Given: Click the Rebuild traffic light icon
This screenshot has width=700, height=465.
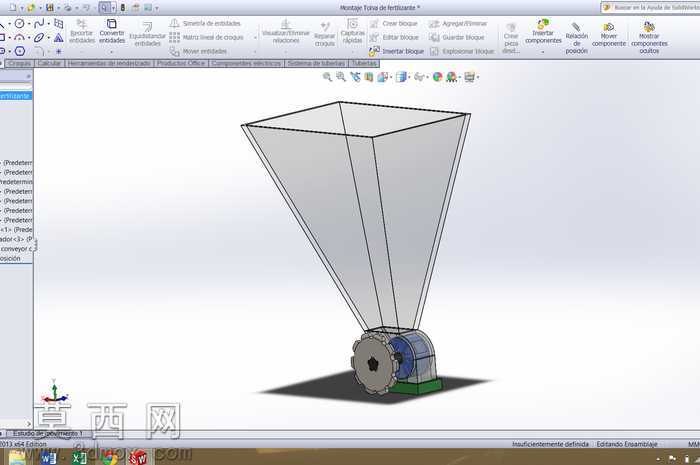Looking at the screenshot, I should [x=123, y=8].
